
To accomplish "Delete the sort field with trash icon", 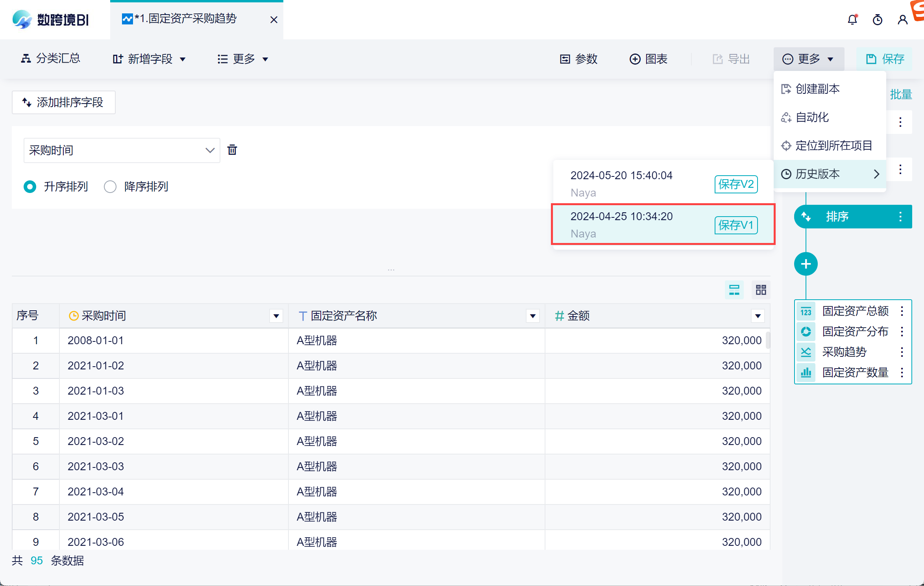I will [232, 150].
